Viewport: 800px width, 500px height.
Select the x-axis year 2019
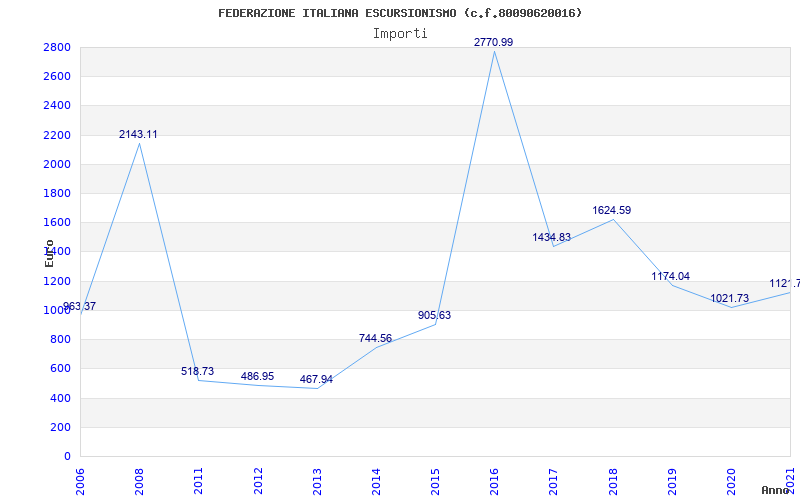[x=672, y=481]
